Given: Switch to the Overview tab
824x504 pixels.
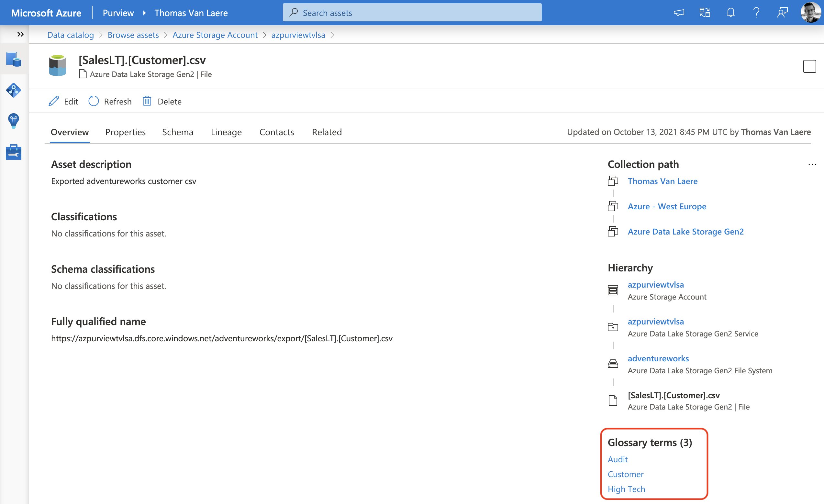Looking at the screenshot, I should pyautogui.click(x=70, y=132).
